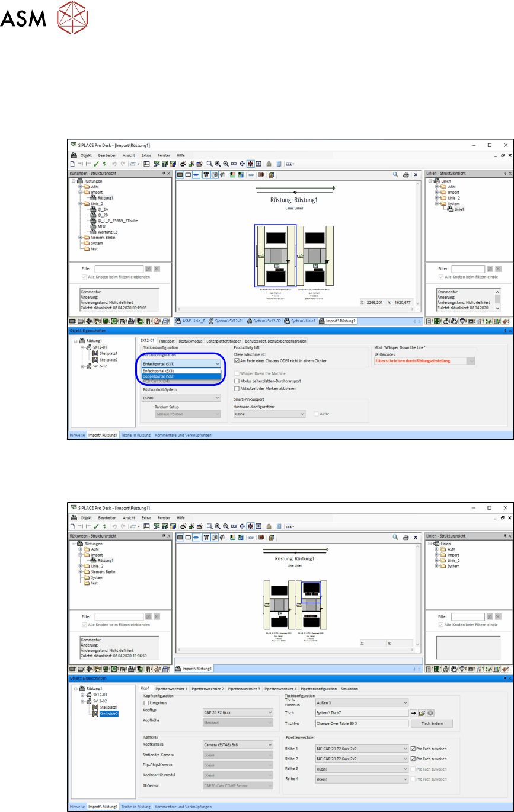Click the Tisch field containing System\Tisch7

point(362,712)
